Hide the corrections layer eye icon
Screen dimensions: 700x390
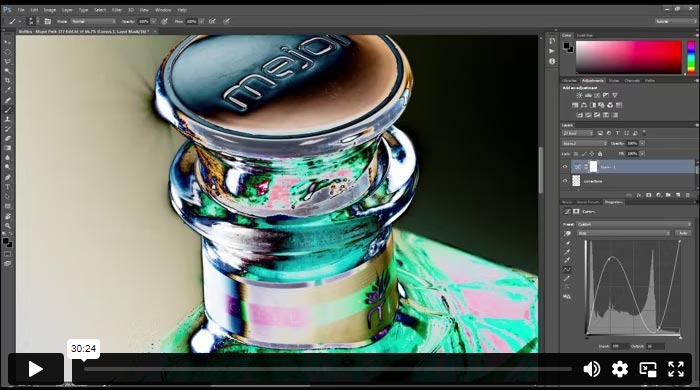565,181
